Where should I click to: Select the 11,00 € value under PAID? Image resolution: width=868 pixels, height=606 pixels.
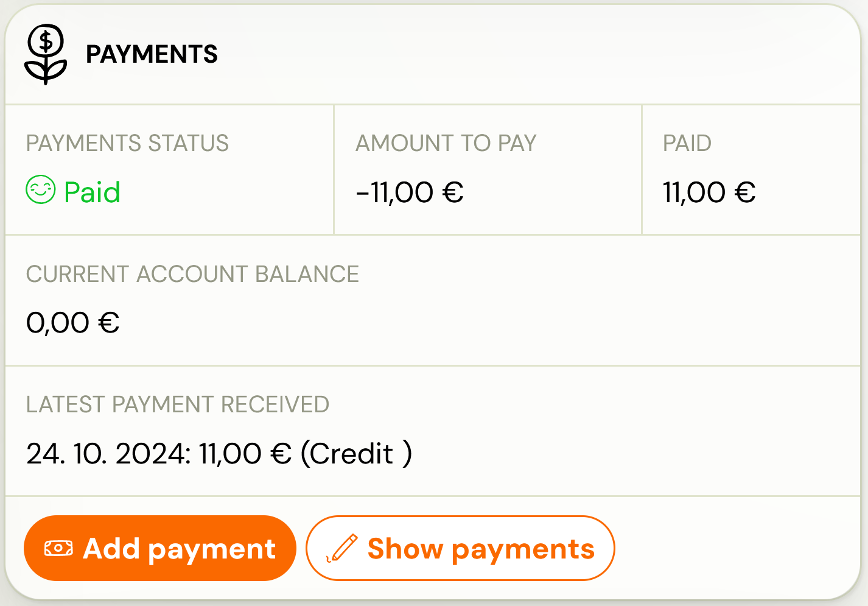709,192
